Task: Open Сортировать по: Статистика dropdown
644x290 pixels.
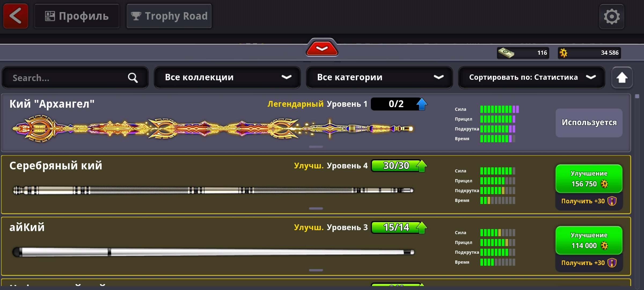Action: click(x=531, y=77)
